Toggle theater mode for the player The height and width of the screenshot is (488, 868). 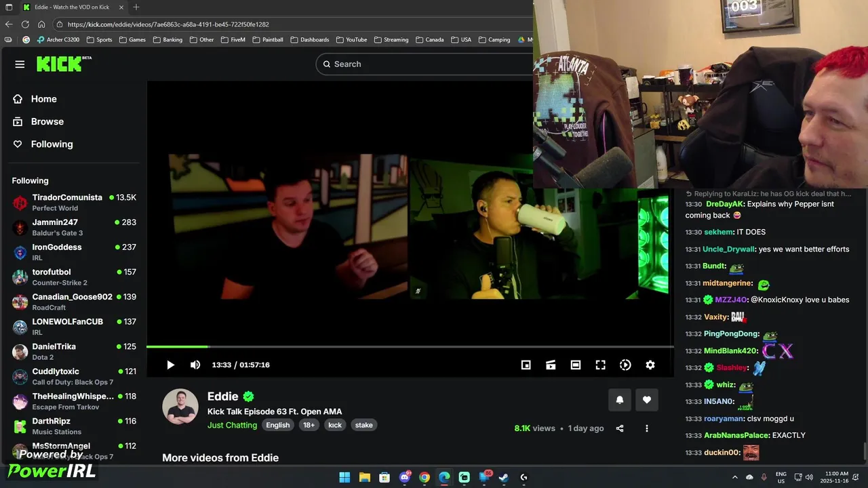point(576,365)
